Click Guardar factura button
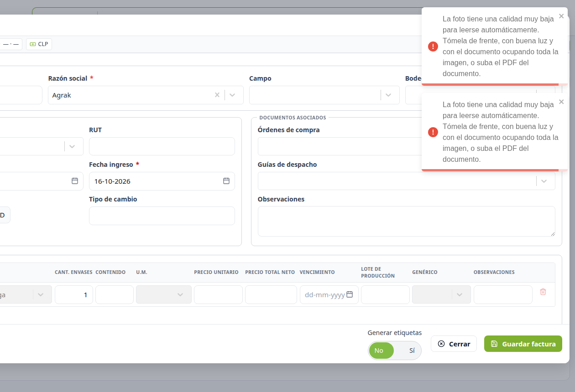575x392 pixels. tap(523, 344)
